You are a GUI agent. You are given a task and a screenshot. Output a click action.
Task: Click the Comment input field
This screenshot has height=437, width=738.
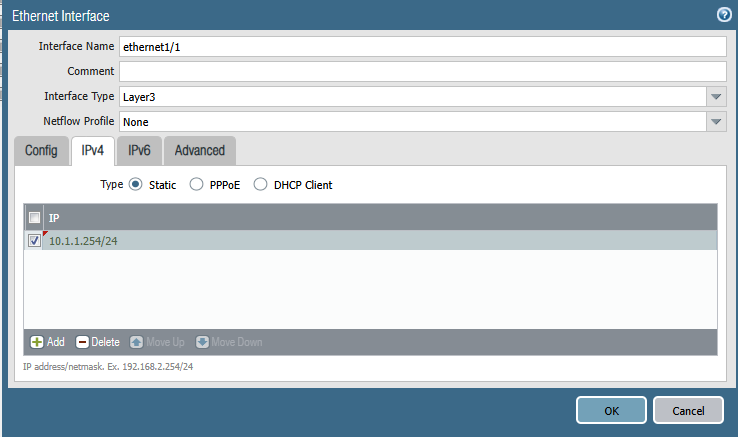[x=423, y=72]
